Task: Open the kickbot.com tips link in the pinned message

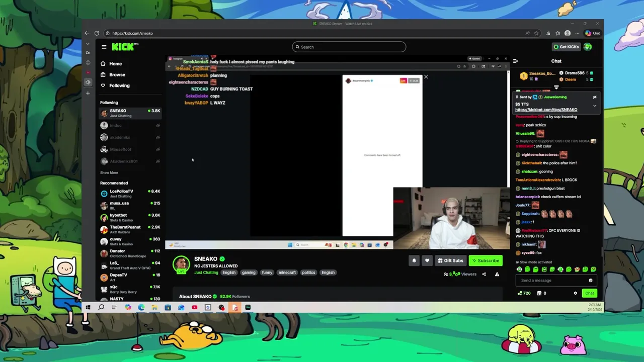Action: click(546, 110)
